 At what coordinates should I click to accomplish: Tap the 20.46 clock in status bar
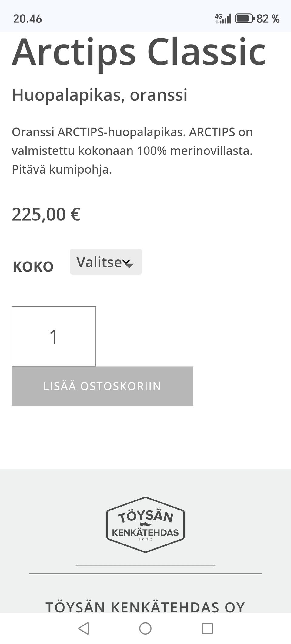(x=28, y=19)
